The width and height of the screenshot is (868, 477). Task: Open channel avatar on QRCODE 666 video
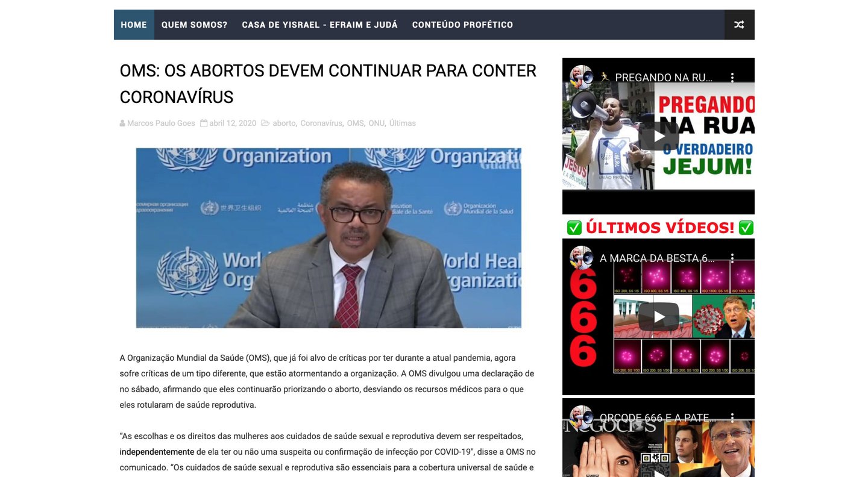(x=581, y=417)
